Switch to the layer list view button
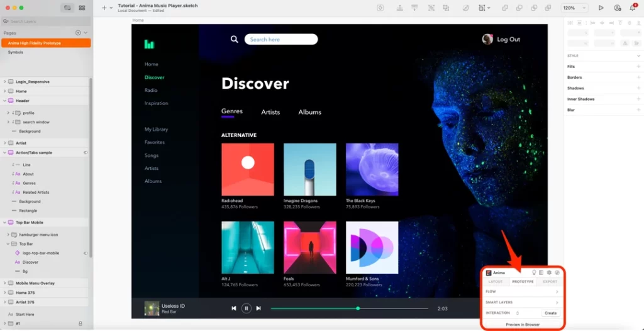644x331 pixels. click(67, 8)
